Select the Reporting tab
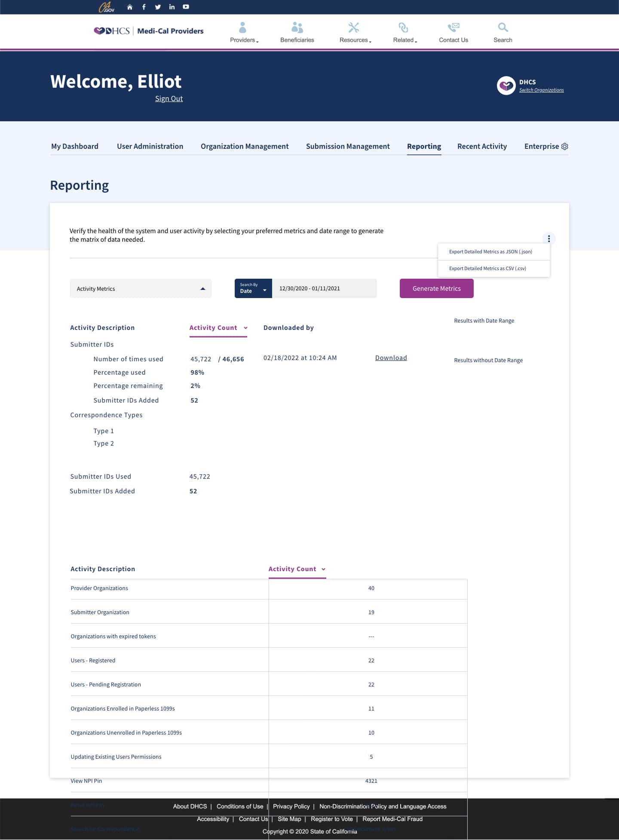 [x=424, y=146]
